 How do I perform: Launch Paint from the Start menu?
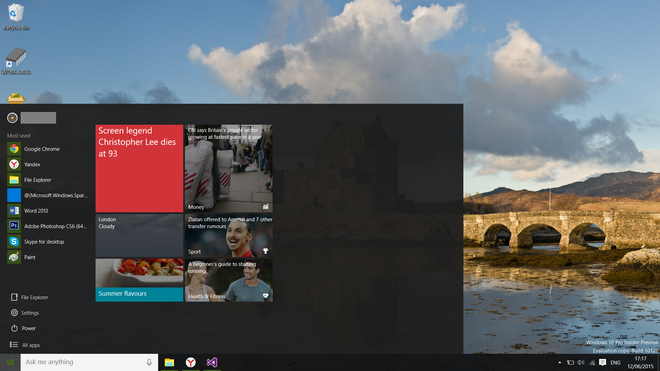pos(47,257)
